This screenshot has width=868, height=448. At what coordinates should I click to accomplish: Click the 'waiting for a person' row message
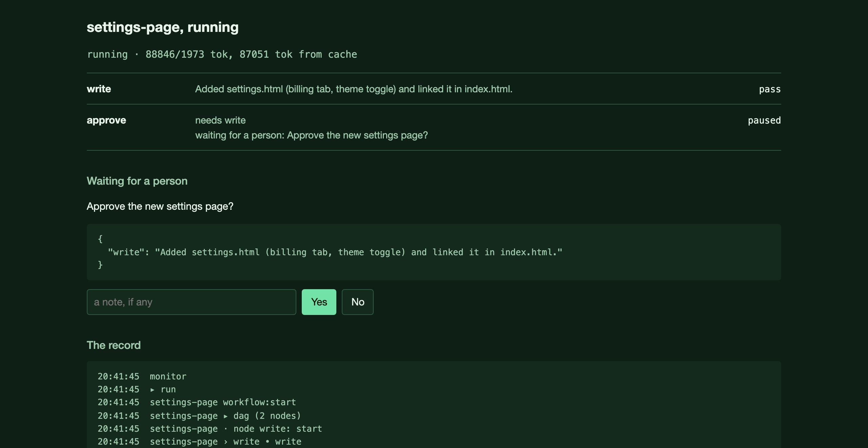point(312,135)
